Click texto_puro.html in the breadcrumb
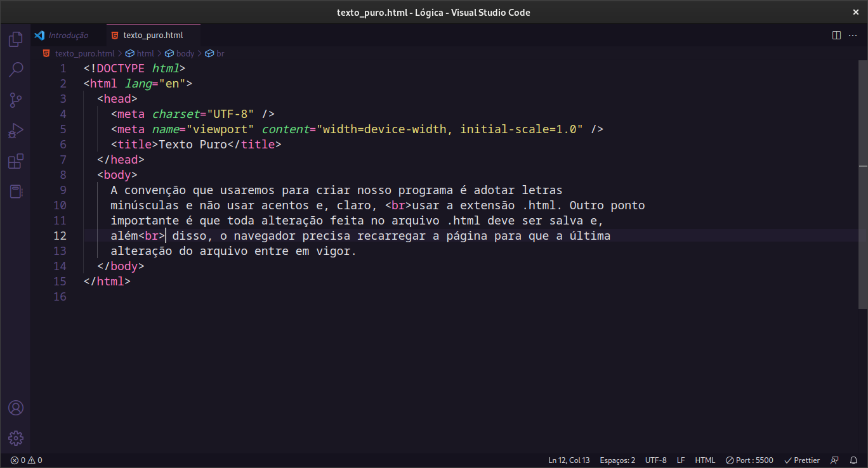 (x=85, y=54)
